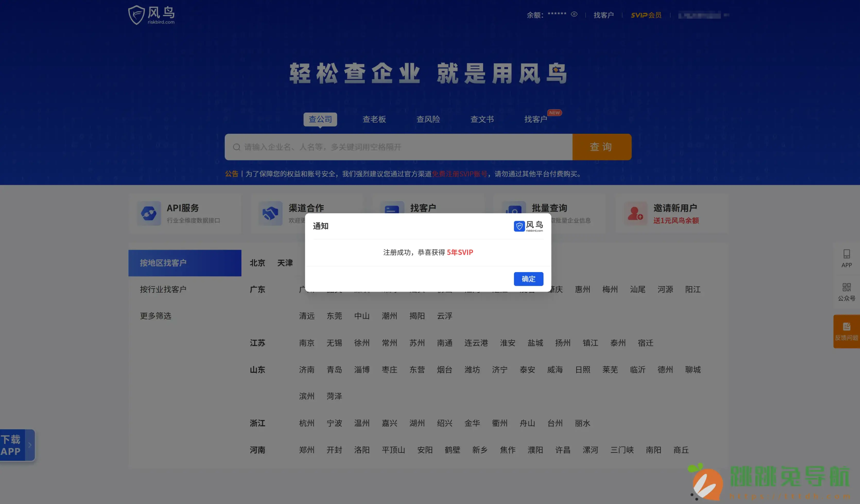Click the 免费注册SVIP账号 announcement link
This screenshot has width=860, height=504.
[x=459, y=174]
